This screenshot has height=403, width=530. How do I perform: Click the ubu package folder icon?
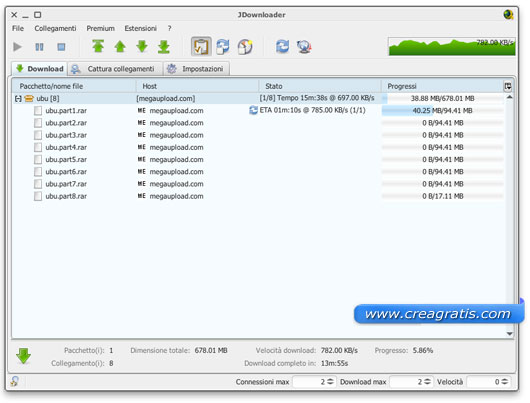pos(29,98)
